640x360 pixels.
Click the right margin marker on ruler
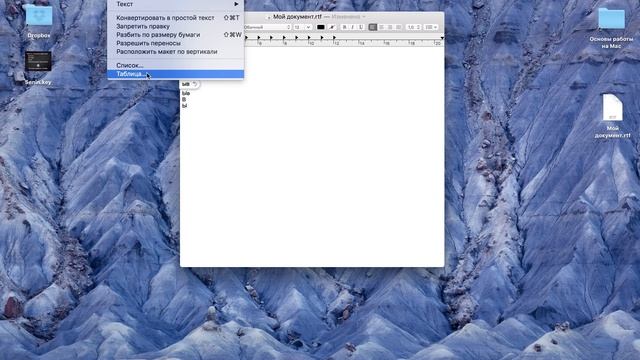coord(442,38)
